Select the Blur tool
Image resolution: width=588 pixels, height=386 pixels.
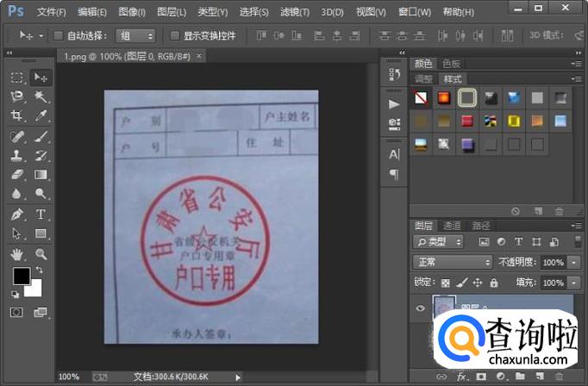click(17, 194)
